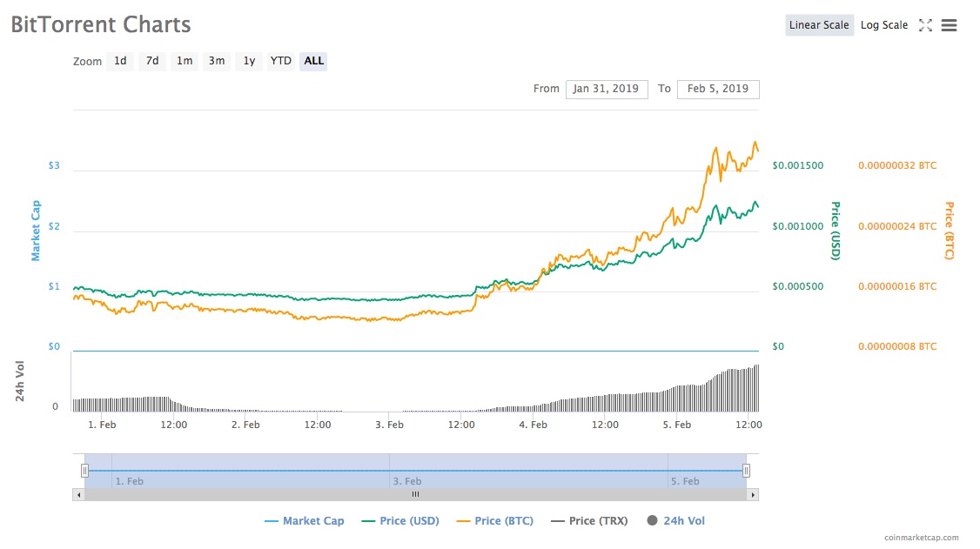Choose the 1m zoom range
Screen dimensions: 980x549
coord(185,61)
